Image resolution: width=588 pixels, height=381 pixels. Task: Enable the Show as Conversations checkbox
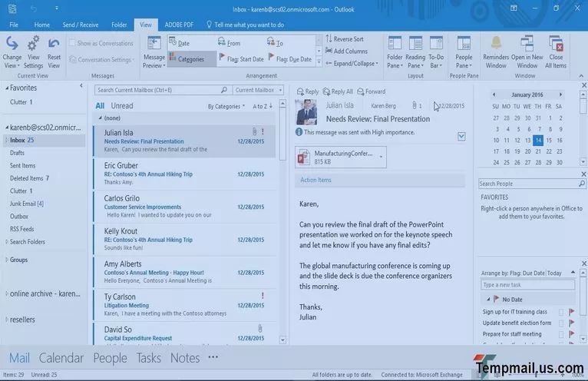[73, 44]
